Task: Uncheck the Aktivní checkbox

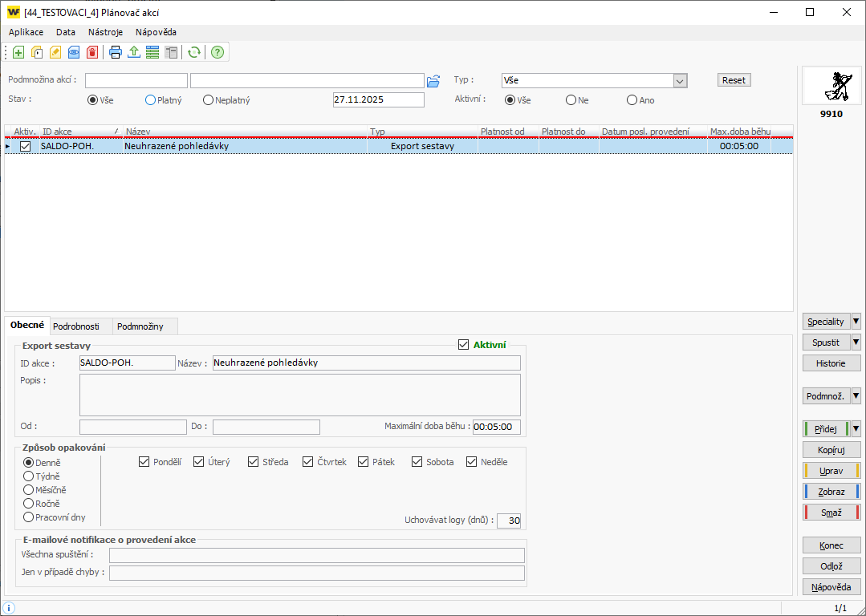Action: click(x=463, y=345)
